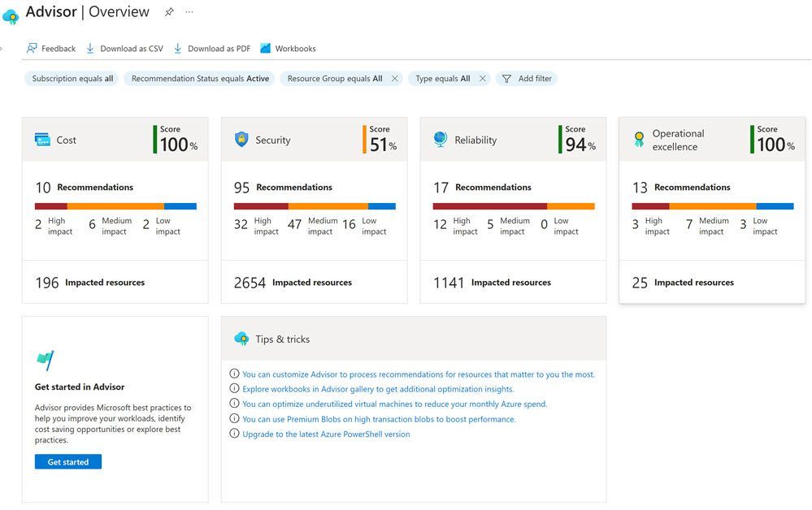The image size is (812, 510).
Task: Click the Cost impact distribution bar
Action: 115,206
